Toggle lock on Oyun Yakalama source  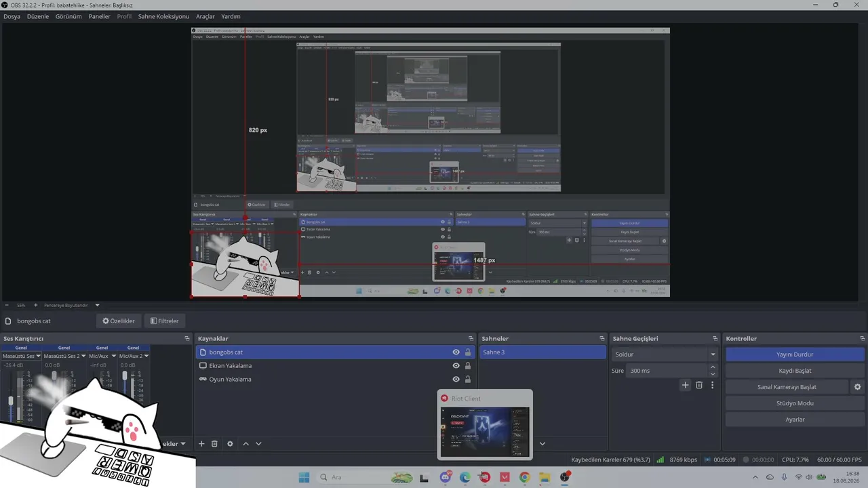tap(468, 380)
